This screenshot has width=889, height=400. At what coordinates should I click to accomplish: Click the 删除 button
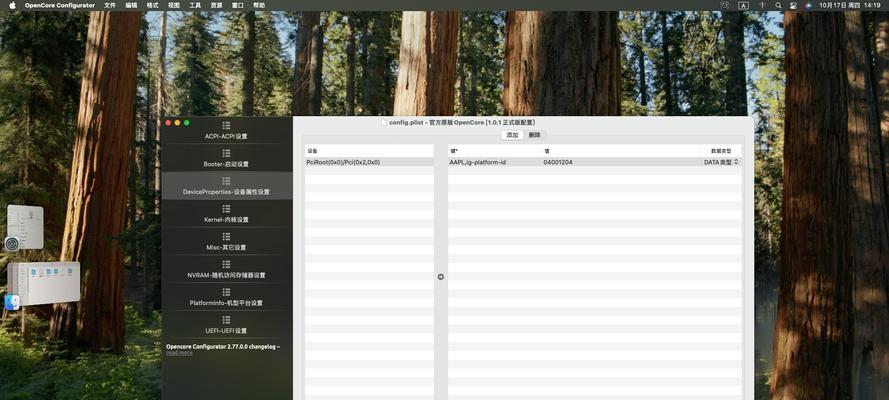coord(535,135)
